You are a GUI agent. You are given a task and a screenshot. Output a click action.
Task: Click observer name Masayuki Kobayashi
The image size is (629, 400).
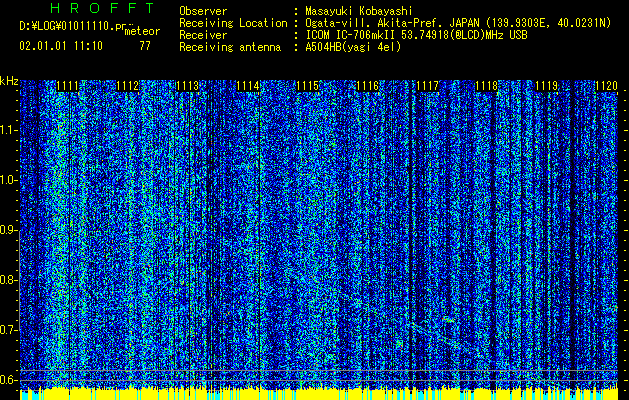358,11
